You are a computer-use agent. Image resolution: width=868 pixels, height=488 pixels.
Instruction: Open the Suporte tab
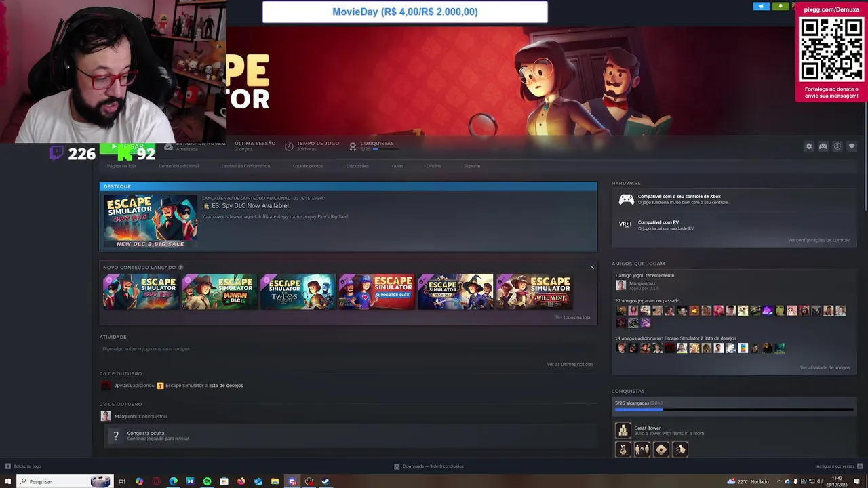[472, 166]
